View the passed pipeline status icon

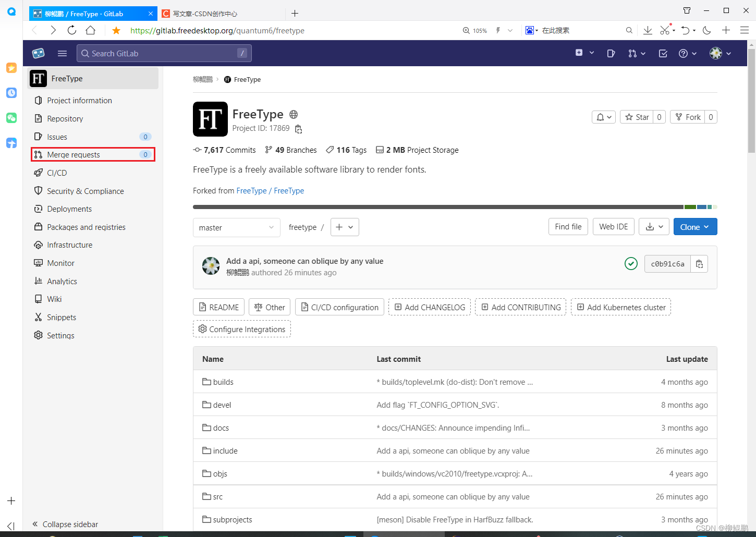pos(631,264)
